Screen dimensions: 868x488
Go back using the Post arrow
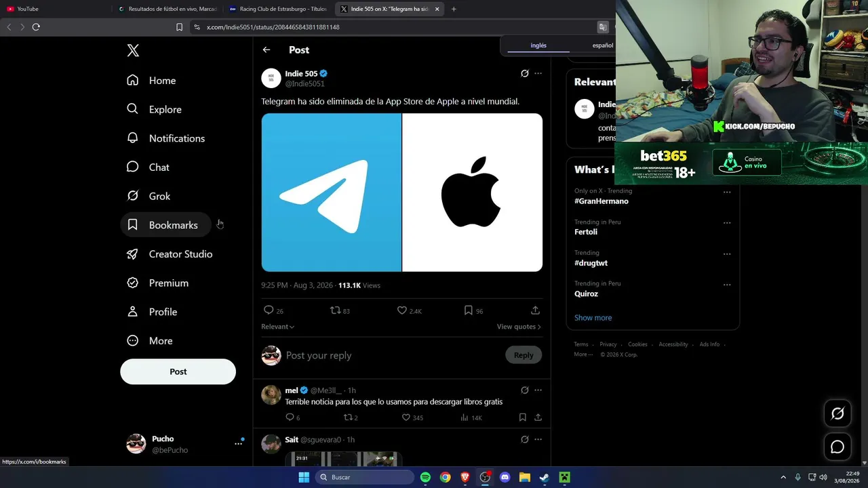(x=267, y=49)
